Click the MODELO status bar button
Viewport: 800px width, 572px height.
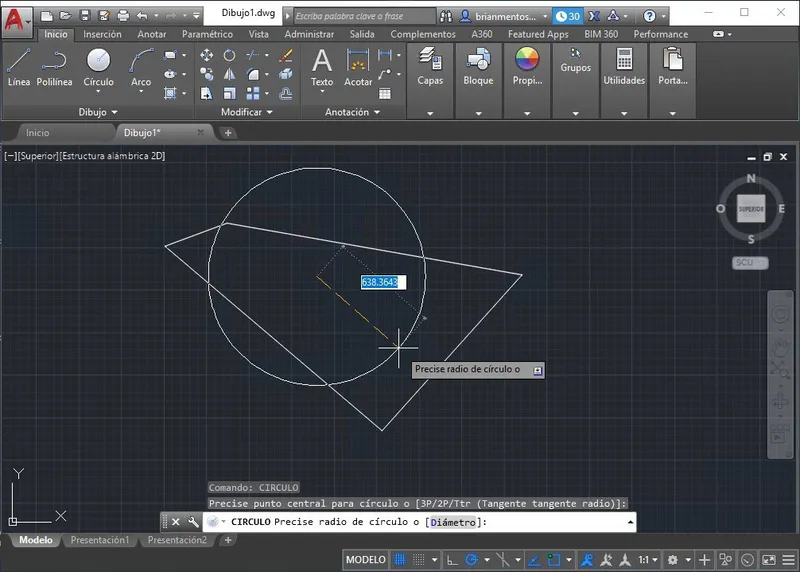tap(366, 560)
